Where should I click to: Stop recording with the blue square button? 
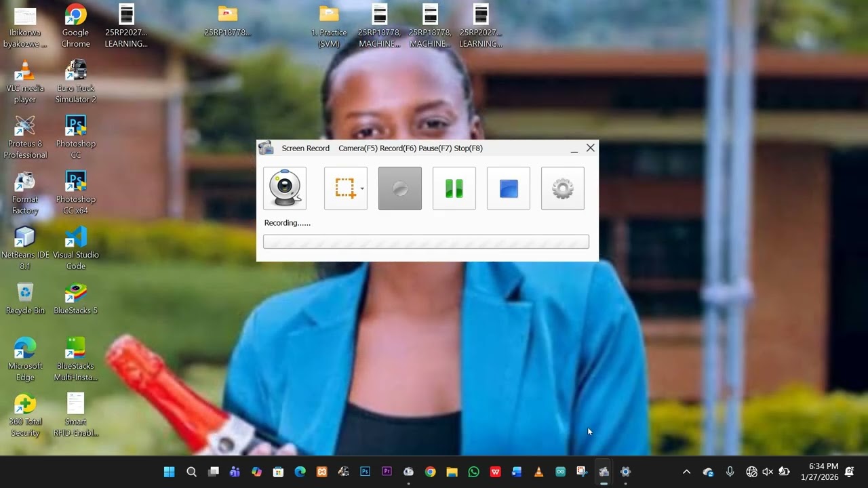point(509,188)
